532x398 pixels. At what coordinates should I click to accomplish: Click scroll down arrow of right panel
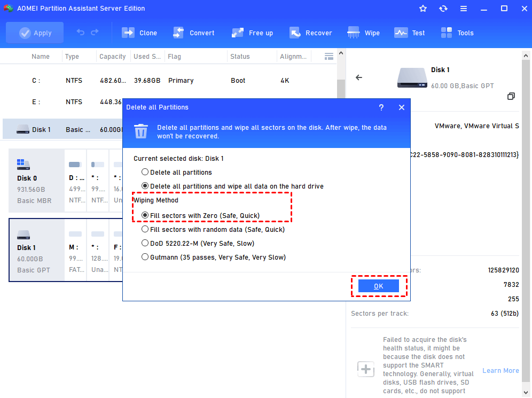tap(526, 393)
